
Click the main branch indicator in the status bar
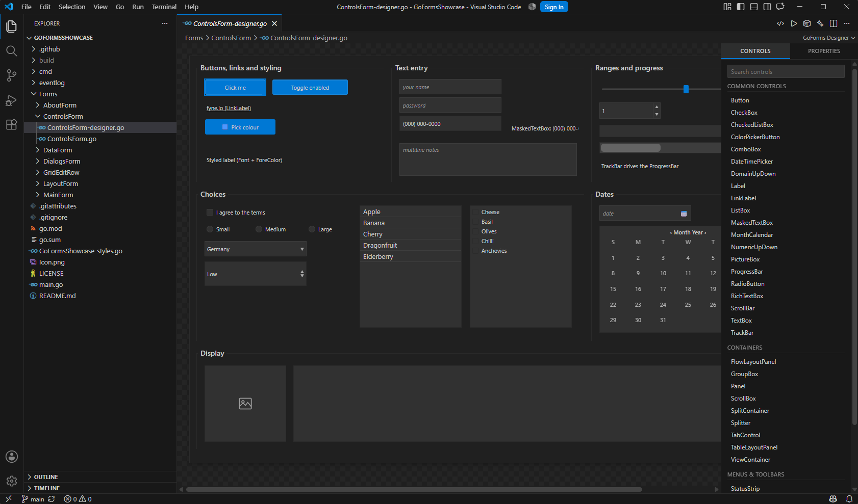tap(33, 499)
